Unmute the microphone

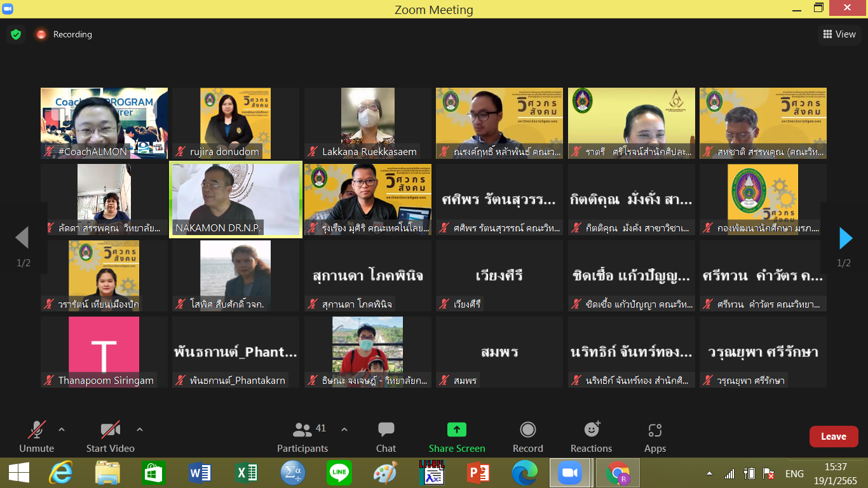[x=36, y=437]
